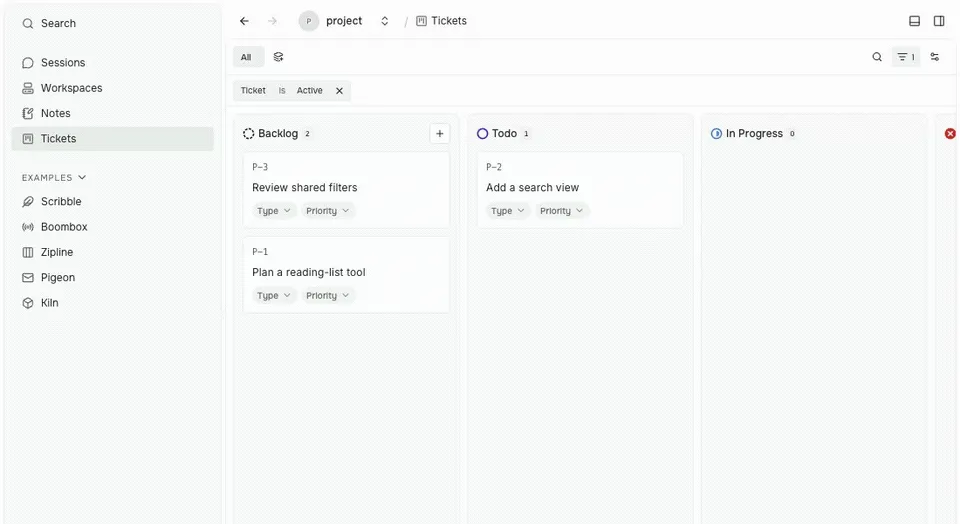Go forward with the right arrow

point(272,21)
